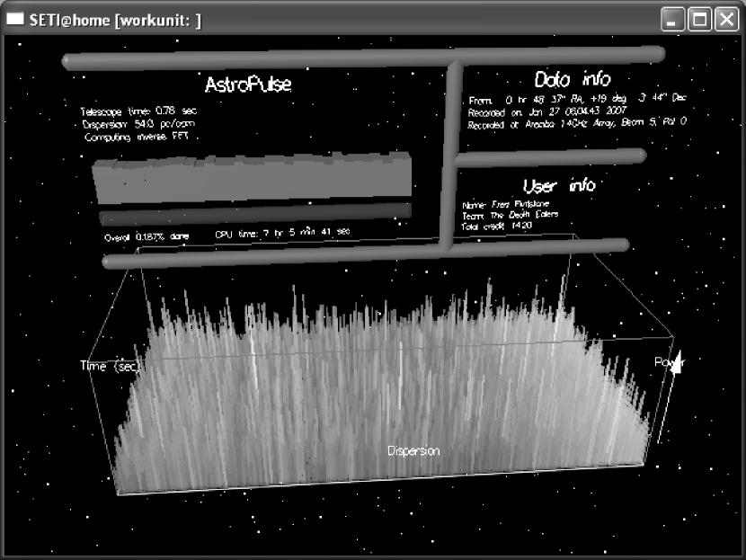746x560 pixels.
Task: Click the 'Overall 0.187% done' text
Action: coord(147,236)
